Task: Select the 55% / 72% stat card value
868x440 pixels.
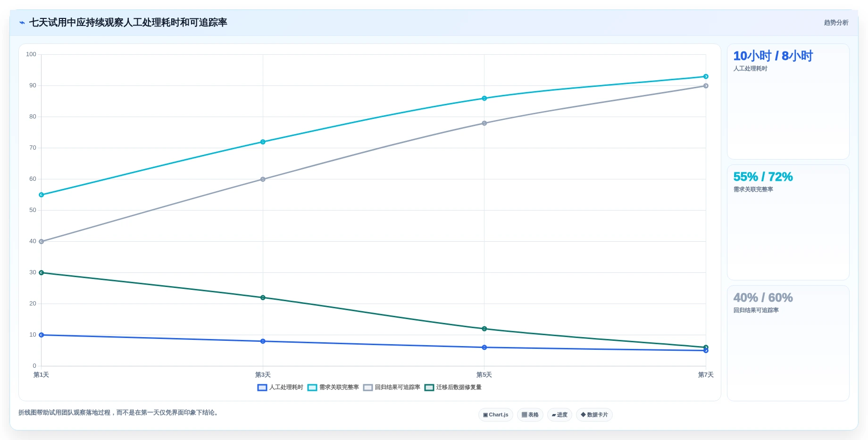Action: click(763, 177)
